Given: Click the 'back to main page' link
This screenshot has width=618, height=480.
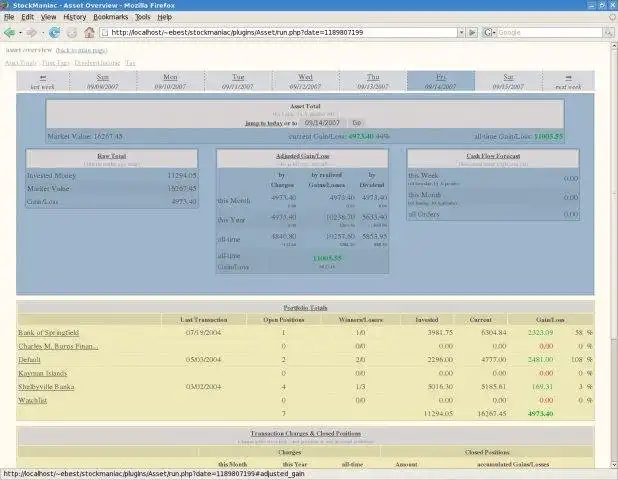Looking at the screenshot, I should (81, 50).
